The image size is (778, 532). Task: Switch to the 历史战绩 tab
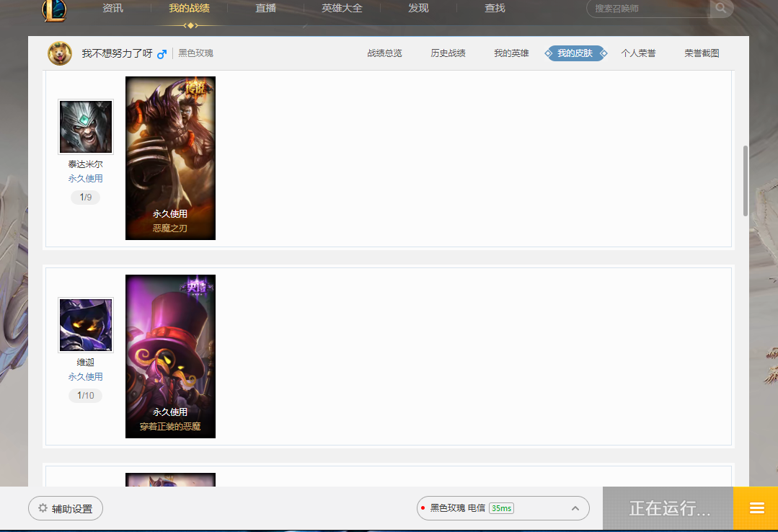point(448,53)
